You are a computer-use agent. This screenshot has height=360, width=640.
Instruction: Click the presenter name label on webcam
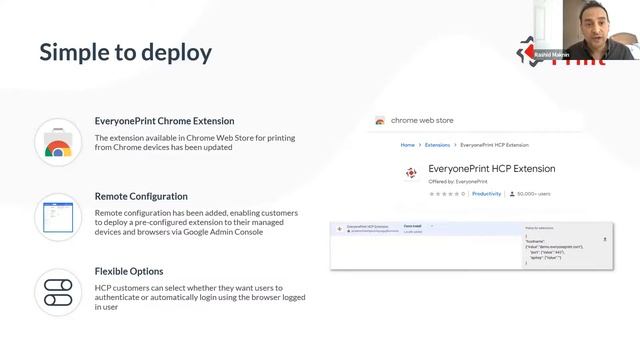[551, 55]
